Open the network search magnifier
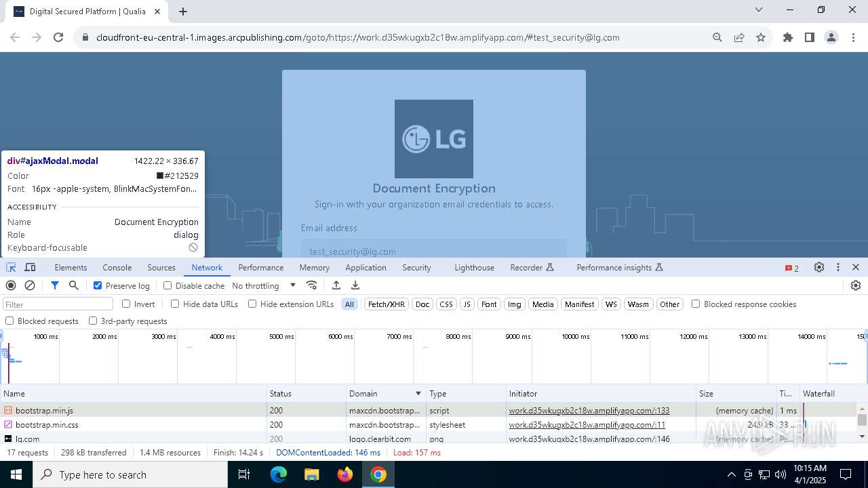 [x=74, y=285]
